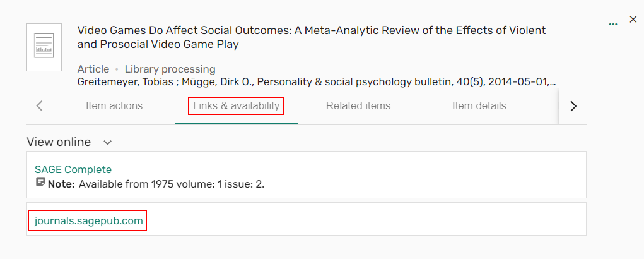Click the Article type label
Screen dimensions: 644x259
coord(93,69)
